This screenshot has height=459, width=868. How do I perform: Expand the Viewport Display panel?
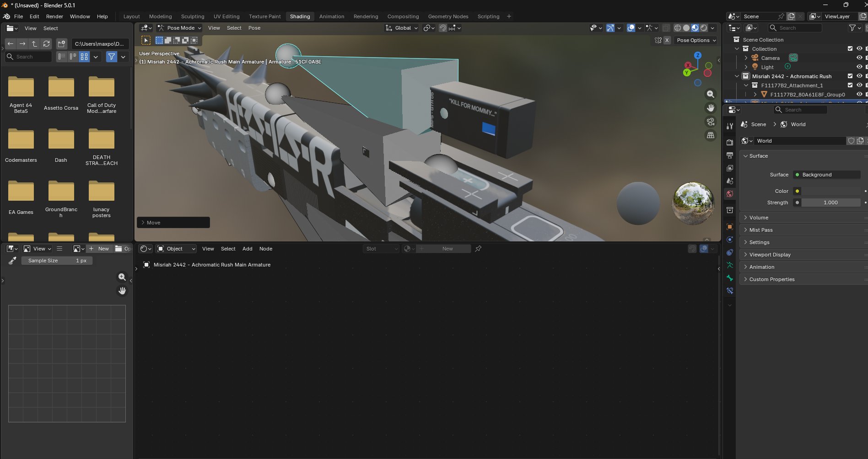804,255
